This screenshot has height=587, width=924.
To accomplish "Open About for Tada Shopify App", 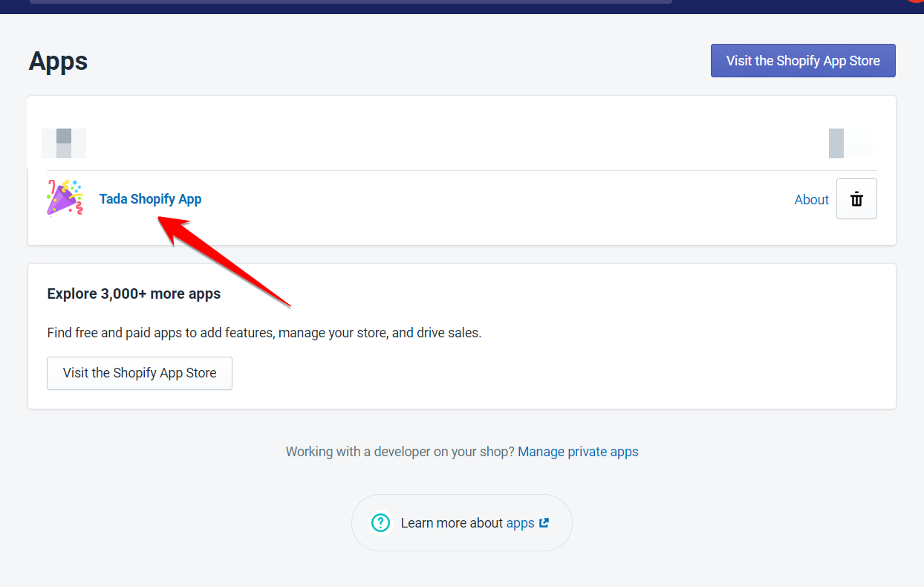I will [x=811, y=199].
